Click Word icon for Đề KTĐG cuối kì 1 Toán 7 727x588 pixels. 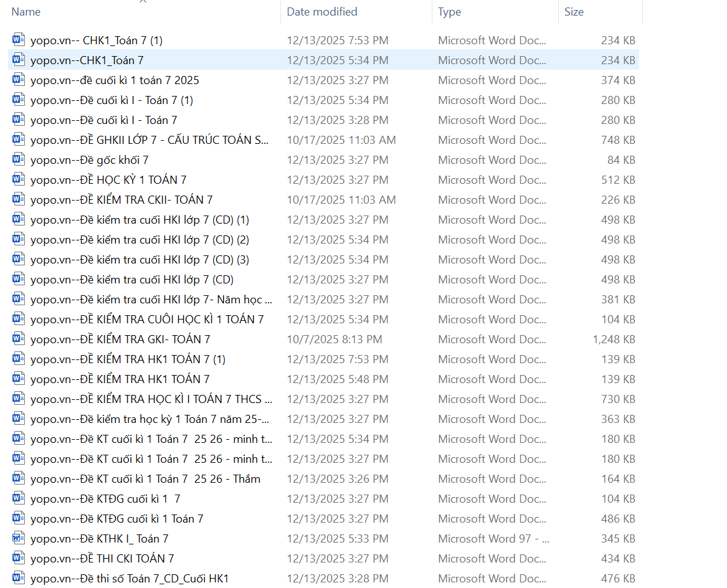[19, 519]
